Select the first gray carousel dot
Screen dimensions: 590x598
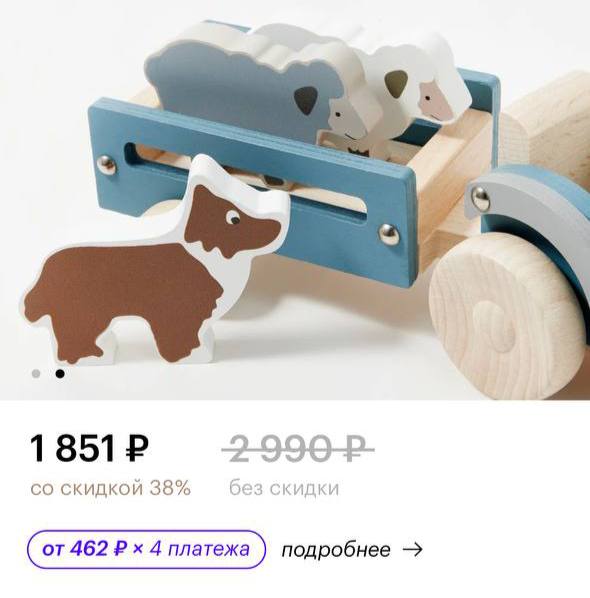[x=36, y=373]
